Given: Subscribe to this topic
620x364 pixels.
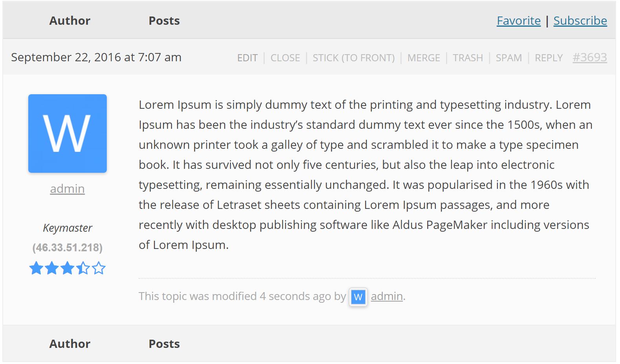Looking at the screenshot, I should point(580,20).
